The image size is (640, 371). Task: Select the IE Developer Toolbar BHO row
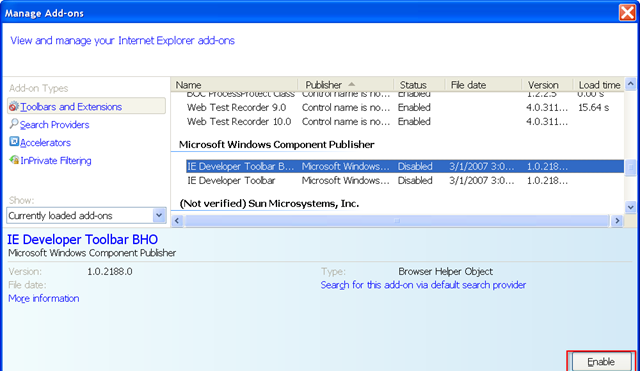404,166
